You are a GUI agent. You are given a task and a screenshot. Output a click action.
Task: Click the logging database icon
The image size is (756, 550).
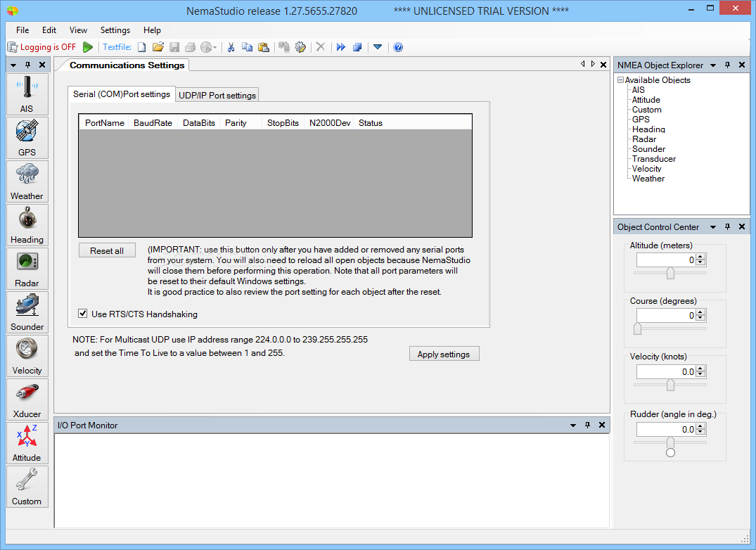(x=13, y=47)
